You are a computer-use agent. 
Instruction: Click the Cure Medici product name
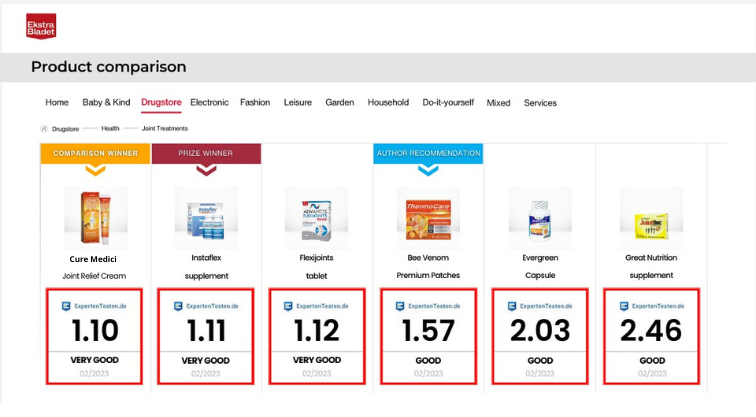click(x=93, y=259)
